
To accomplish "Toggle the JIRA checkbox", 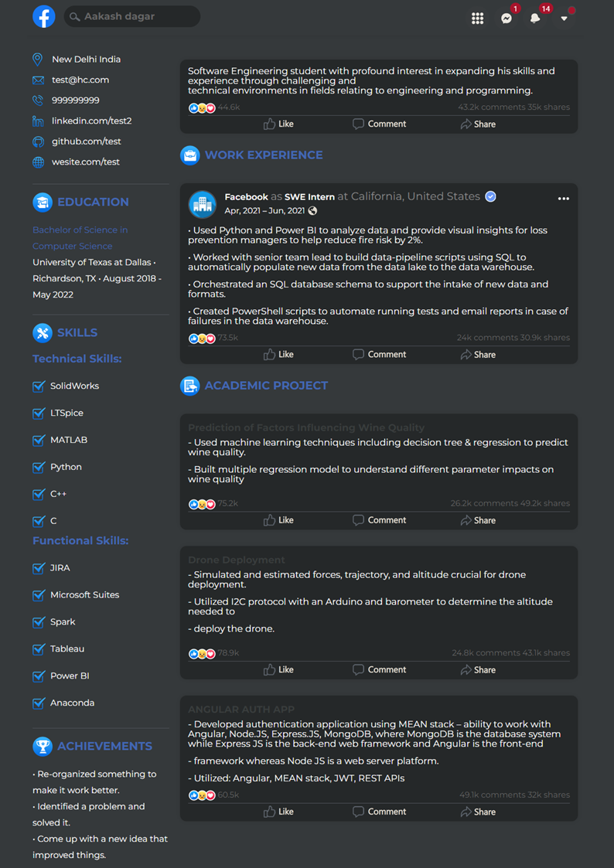I will click(x=39, y=568).
